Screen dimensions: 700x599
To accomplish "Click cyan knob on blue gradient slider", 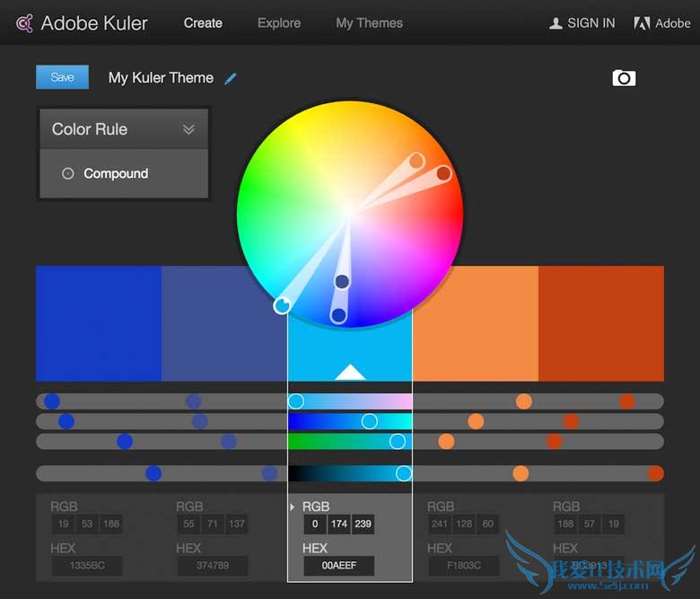I will (x=369, y=421).
